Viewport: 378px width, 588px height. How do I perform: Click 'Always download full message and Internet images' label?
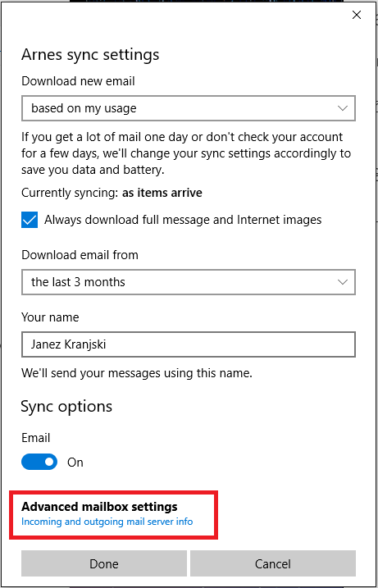[x=183, y=220]
